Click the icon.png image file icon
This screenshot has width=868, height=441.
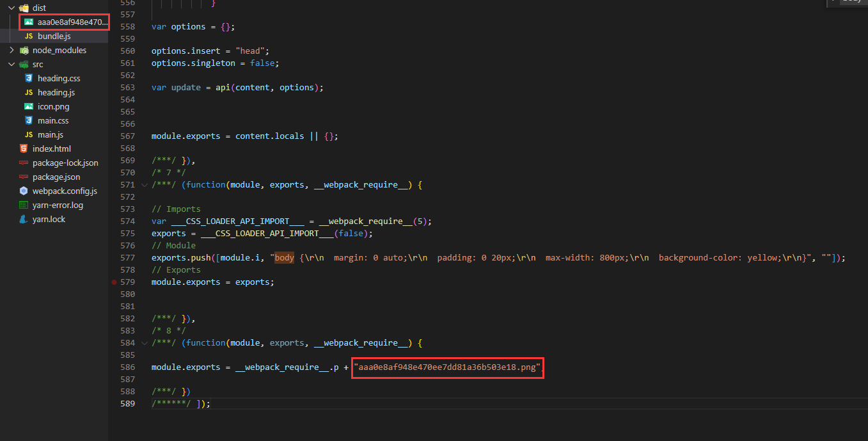[29, 106]
